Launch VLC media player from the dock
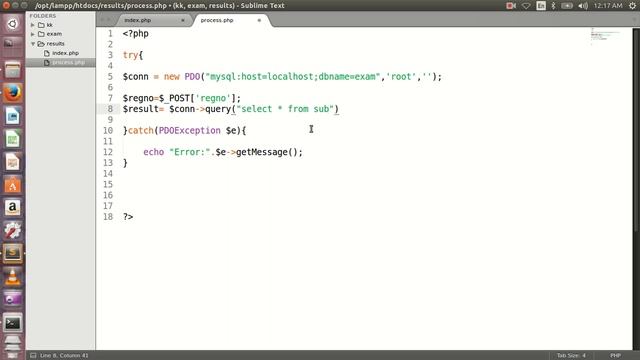Screen dimensions: 640x360 [12, 277]
